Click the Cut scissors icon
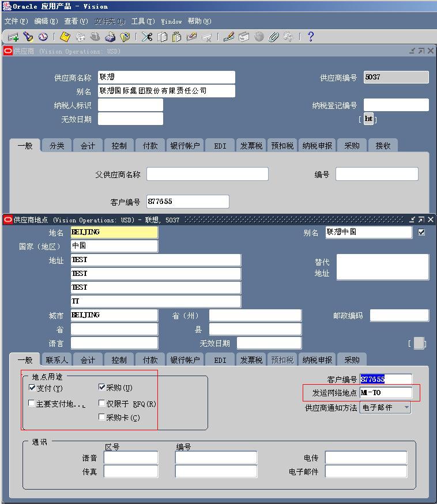437x504 pixels. click(147, 37)
